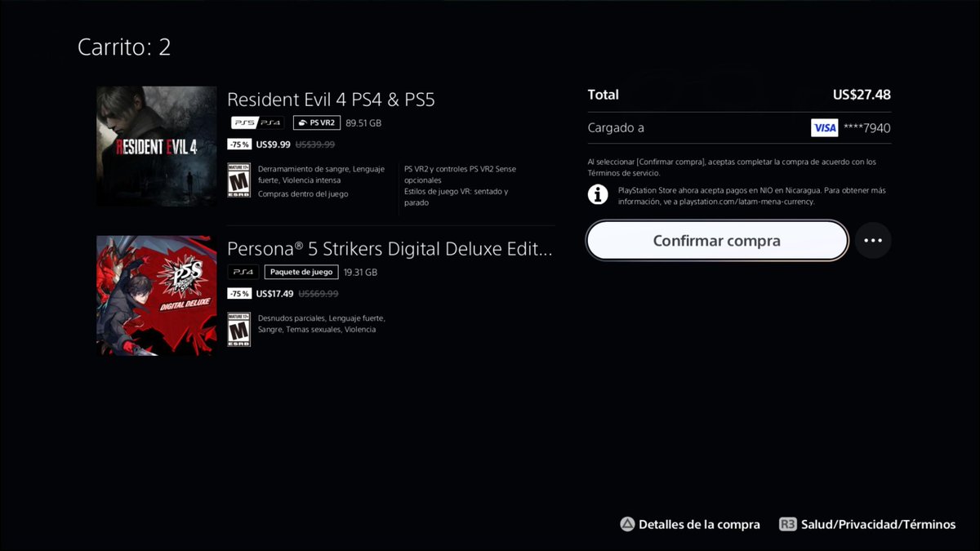Screen dimensions: 980x551
Task: Open the three-dot more options button
Action: point(873,241)
